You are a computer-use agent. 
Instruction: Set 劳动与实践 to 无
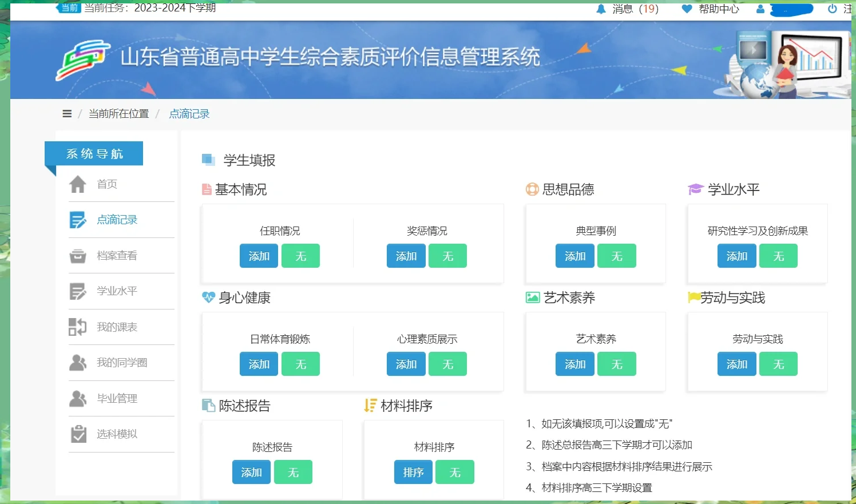[x=778, y=364]
